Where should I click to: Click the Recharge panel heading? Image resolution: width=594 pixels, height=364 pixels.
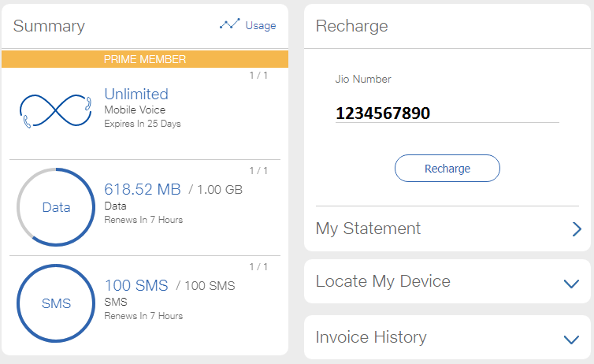[352, 26]
